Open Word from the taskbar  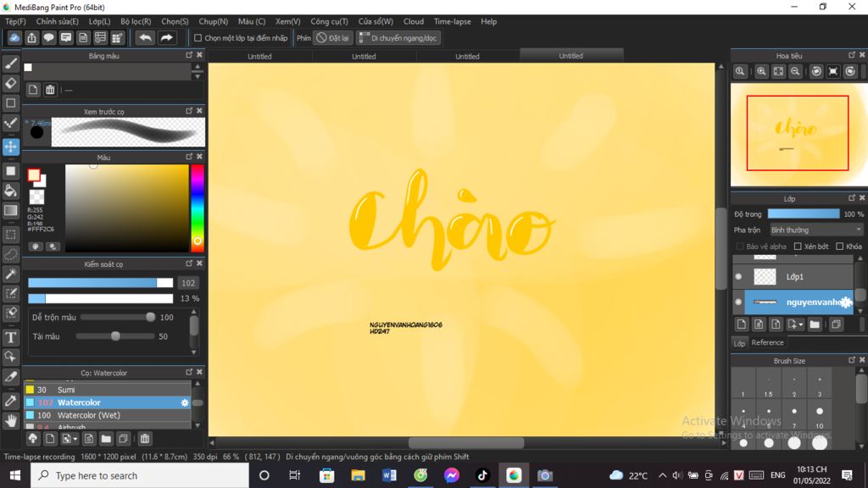388,475
